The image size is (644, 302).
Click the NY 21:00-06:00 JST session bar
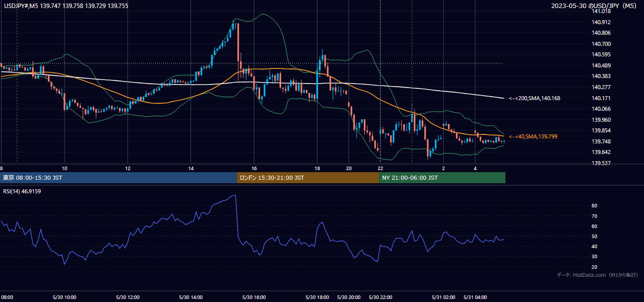[442, 178]
